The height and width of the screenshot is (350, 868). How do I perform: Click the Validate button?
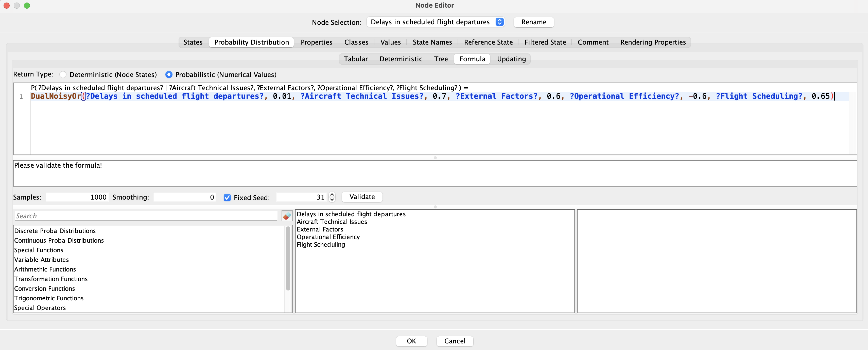click(362, 197)
